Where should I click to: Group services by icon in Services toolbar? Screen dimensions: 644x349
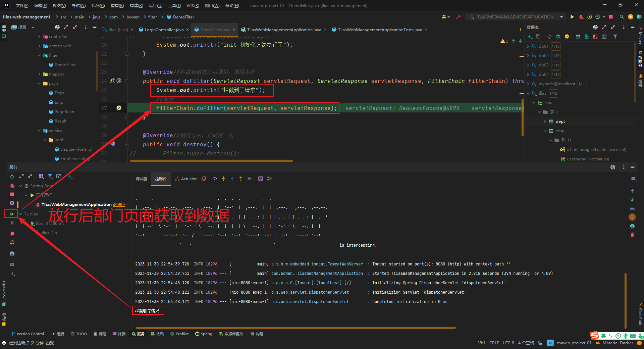point(41,176)
